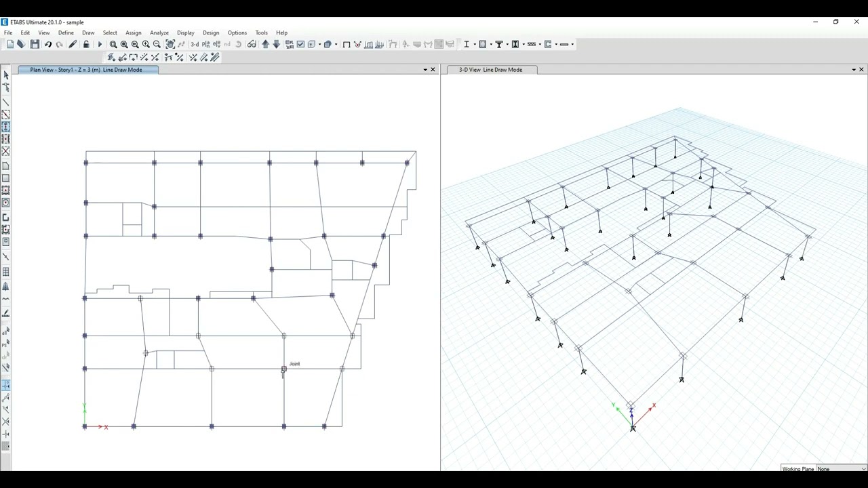Open the Define menu

[x=66, y=33]
